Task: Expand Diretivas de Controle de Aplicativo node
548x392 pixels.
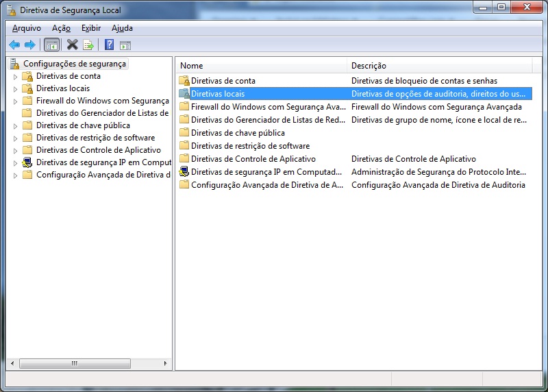Action: point(15,151)
